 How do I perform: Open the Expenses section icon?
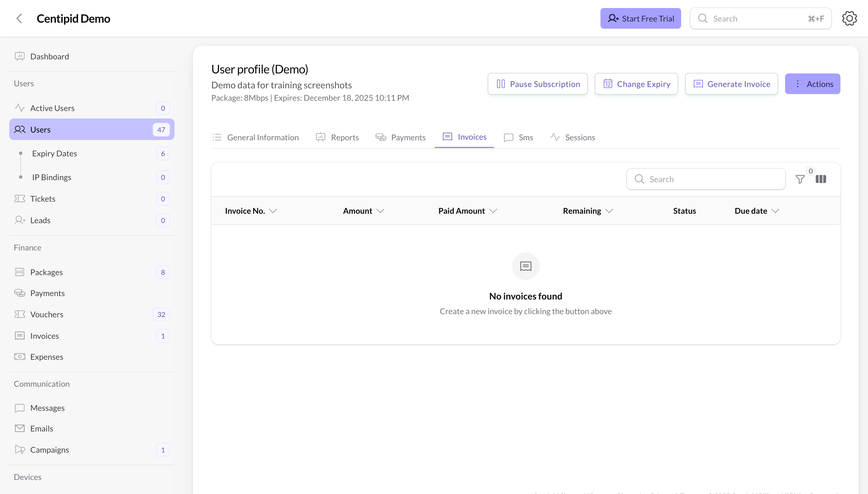coord(19,357)
